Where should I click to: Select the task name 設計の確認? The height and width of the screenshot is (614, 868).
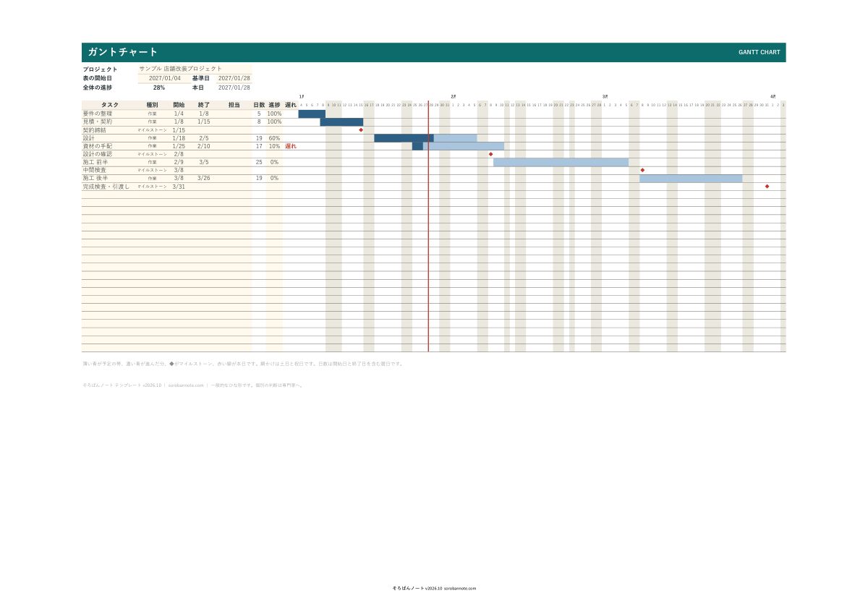[98, 154]
